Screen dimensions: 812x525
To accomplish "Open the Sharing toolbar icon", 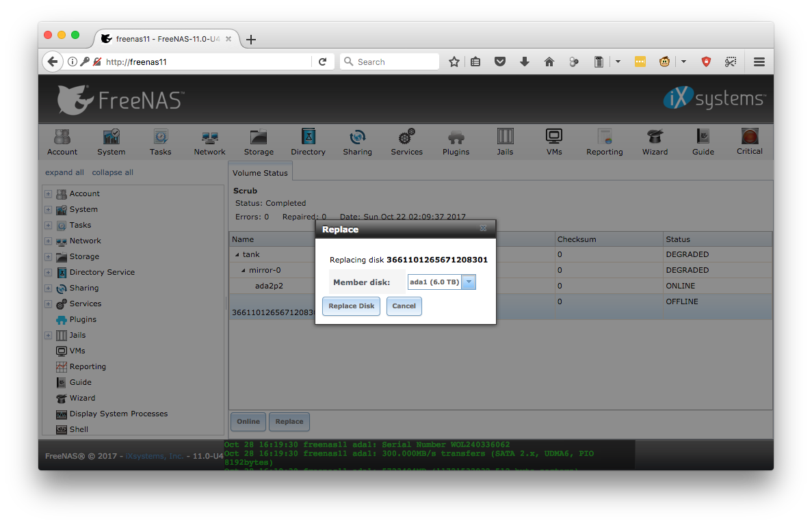I will click(357, 142).
